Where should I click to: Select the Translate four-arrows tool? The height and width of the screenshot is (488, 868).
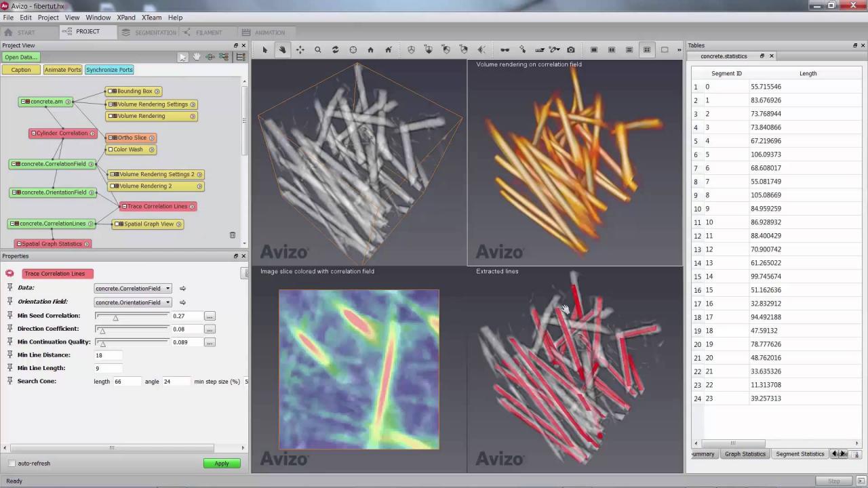click(x=300, y=49)
